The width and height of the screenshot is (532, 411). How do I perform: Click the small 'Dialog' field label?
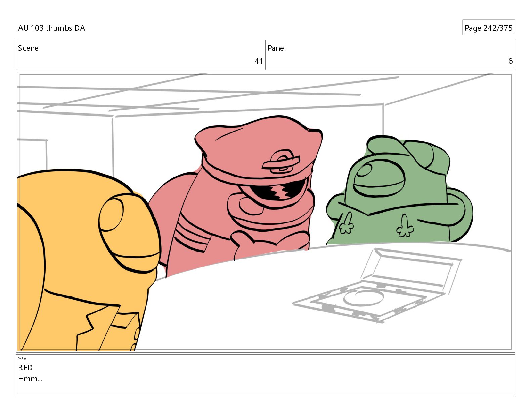(22, 358)
